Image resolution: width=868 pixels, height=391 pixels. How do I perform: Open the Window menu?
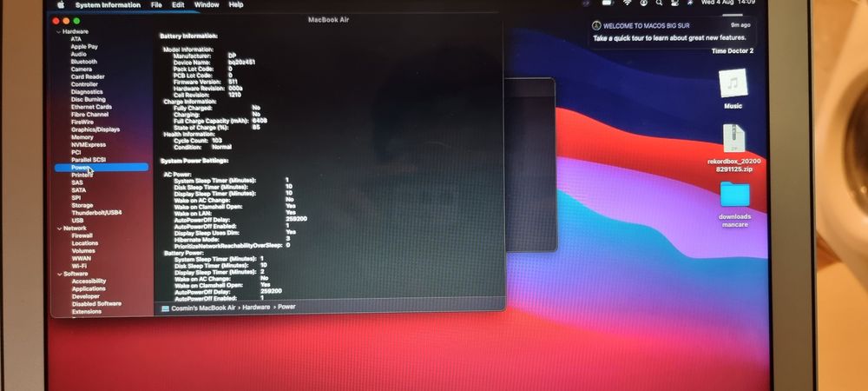click(x=207, y=4)
